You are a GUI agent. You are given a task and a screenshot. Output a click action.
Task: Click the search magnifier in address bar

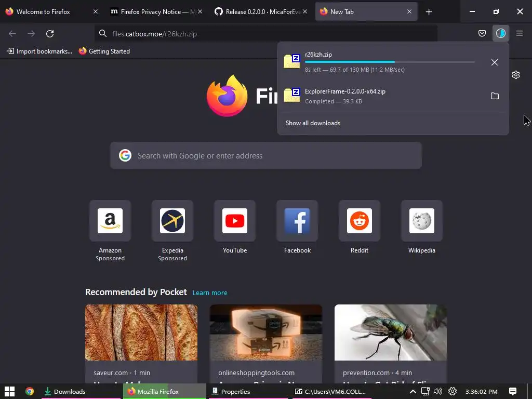pos(103,33)
